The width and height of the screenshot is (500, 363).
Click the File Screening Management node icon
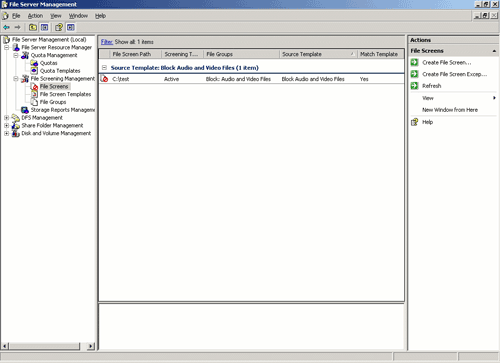[25, 79]
